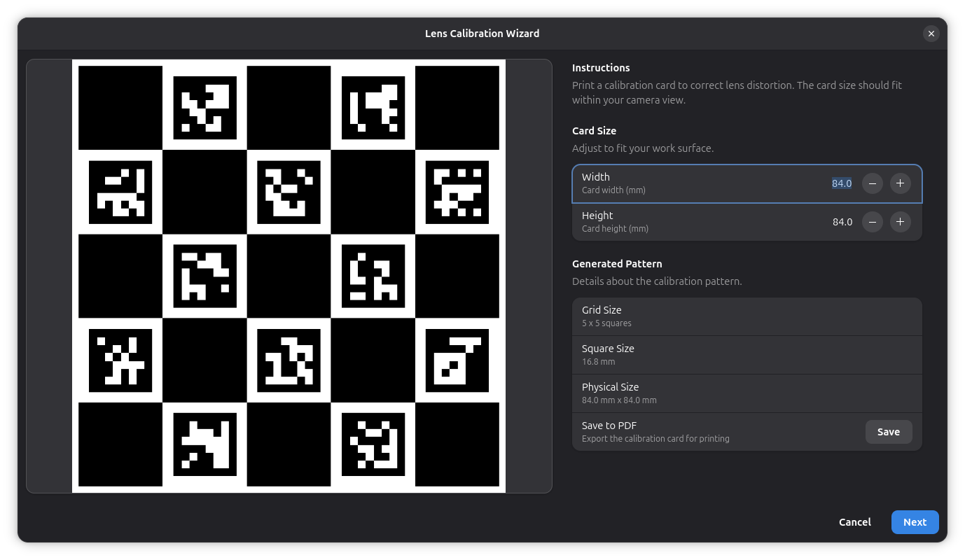Screen dimensions: 965x560
Task: Click the Lens Calibration Wizard title bar
Action: tap(482, 34)
